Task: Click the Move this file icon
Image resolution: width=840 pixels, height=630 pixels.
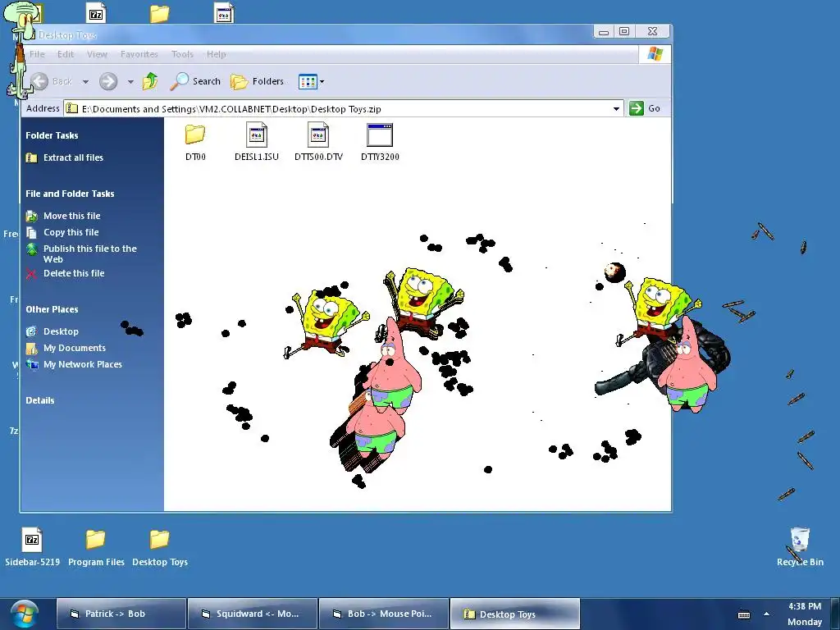Action: pos(32,216)
